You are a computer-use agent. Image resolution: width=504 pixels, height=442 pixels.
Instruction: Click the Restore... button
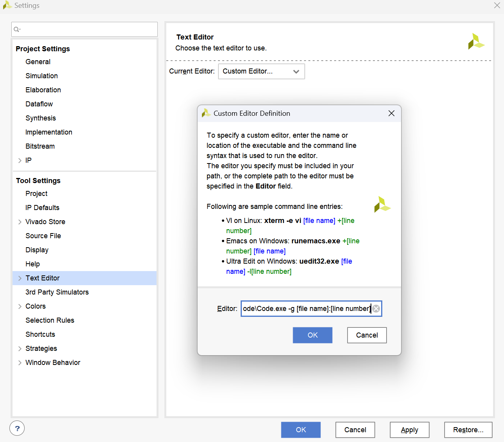pyautogui.click(x=468, y=430)
